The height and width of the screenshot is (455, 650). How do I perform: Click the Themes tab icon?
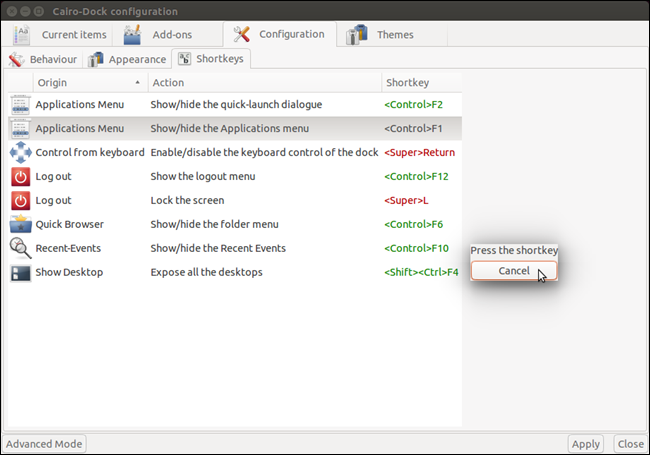coord(357,34)
